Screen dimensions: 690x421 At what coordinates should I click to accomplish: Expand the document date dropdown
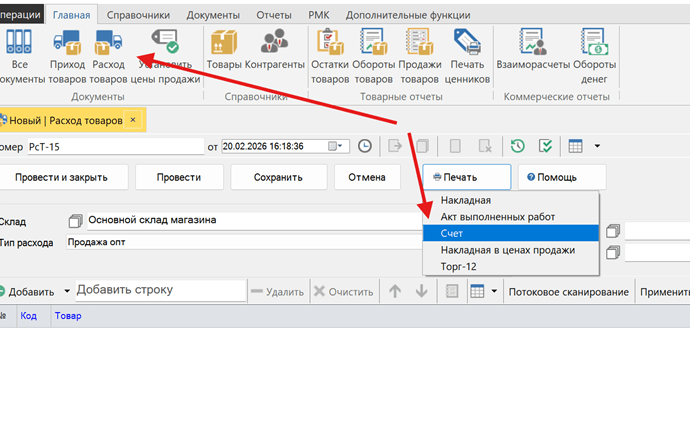point(343,146)
